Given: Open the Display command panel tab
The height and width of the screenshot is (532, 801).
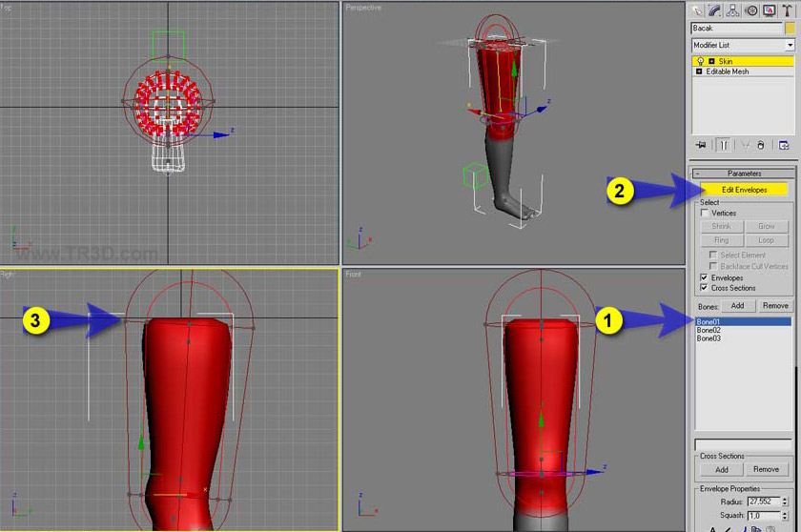Looking at the screenshot, I should point(769,10).
